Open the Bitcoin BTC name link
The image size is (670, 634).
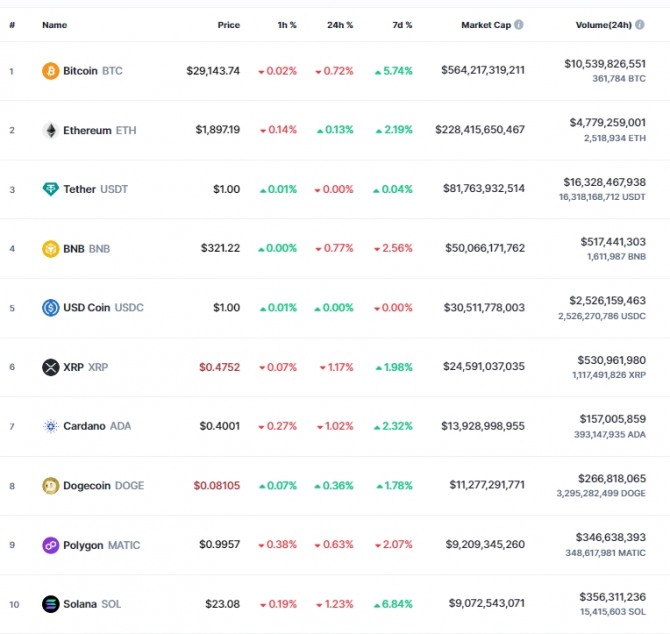point(93,71)
